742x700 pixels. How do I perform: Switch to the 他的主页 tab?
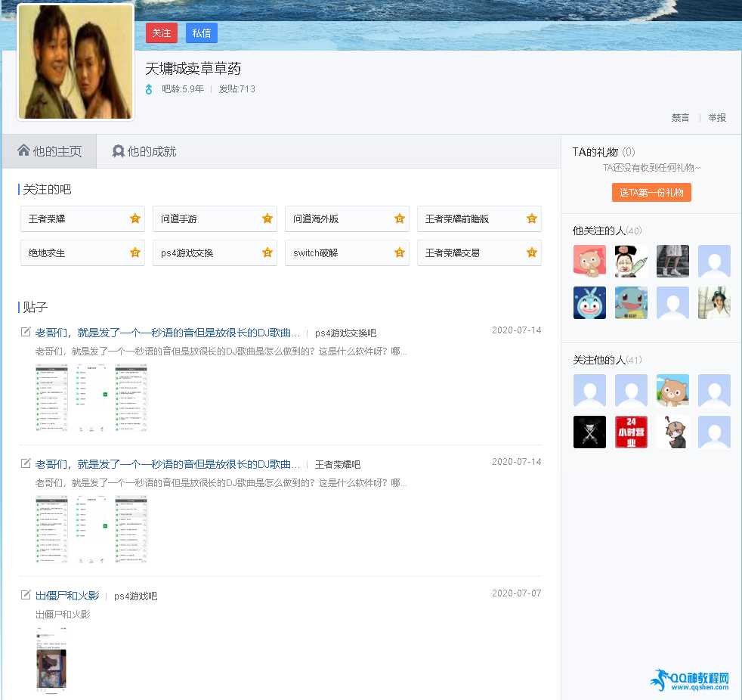pyautogui.click(x=50, y=151)
